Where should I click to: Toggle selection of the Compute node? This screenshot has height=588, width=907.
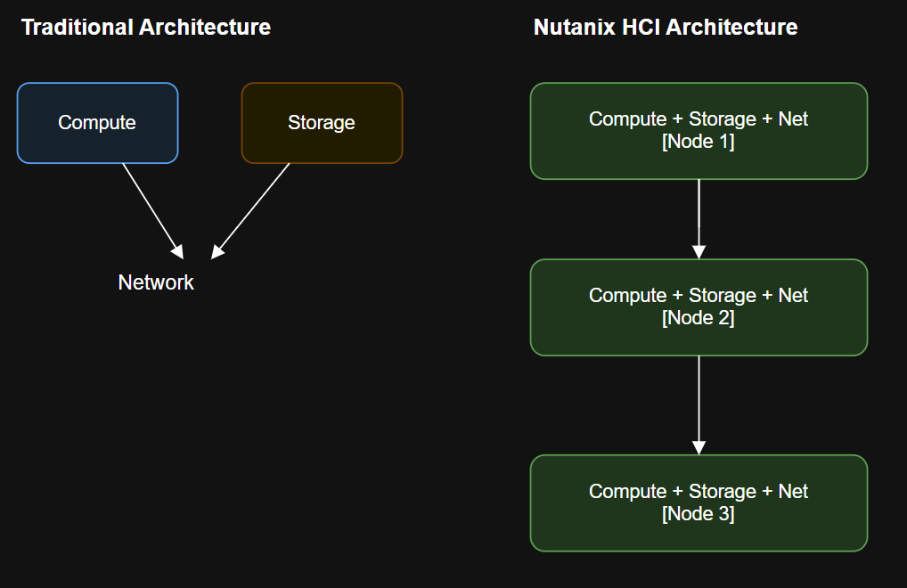97,122
